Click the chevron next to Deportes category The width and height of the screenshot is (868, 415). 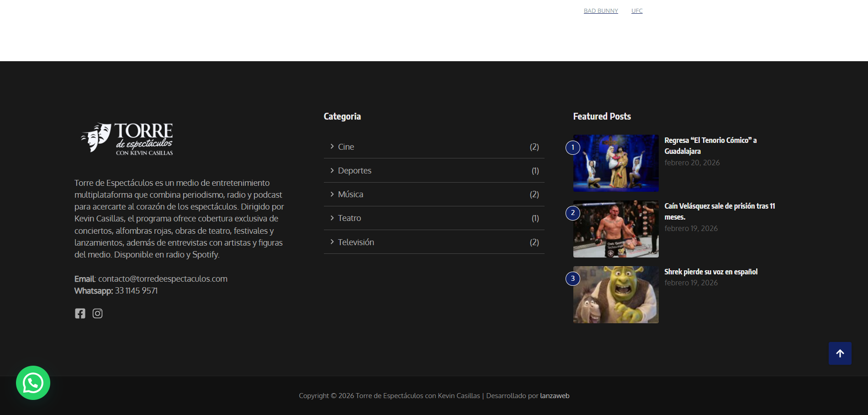tap(332, 170)
